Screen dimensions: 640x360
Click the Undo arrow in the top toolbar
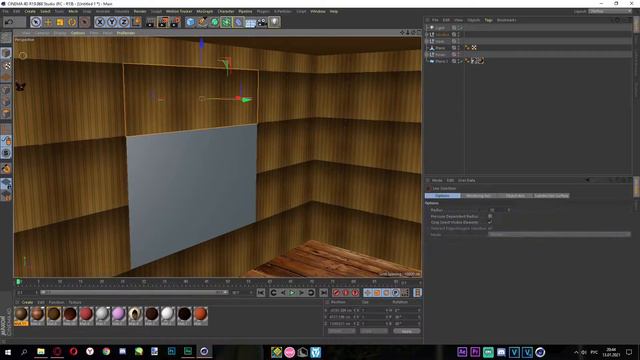pos(9,22)
